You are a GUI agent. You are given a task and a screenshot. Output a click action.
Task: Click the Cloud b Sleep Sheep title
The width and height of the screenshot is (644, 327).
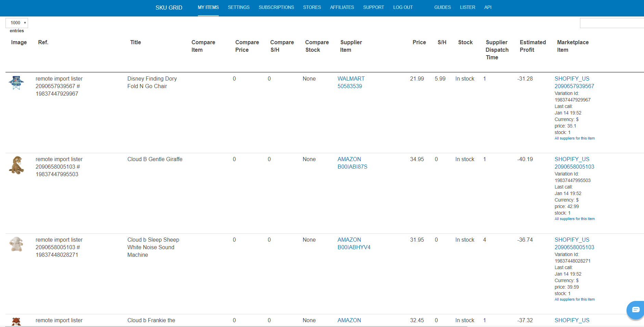(153, 247)
